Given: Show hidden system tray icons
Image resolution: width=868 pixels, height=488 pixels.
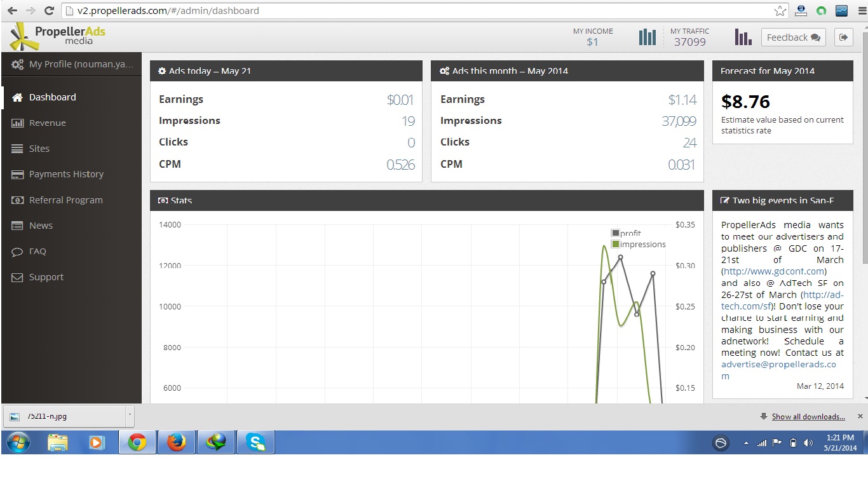Looking at the screenshot, I should click(x=746, y=443).
